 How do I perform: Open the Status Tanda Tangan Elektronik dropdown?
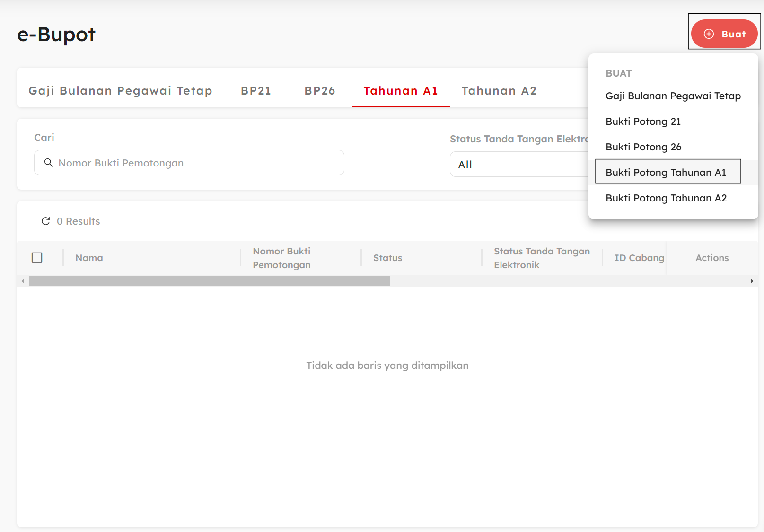click(519, 165)
